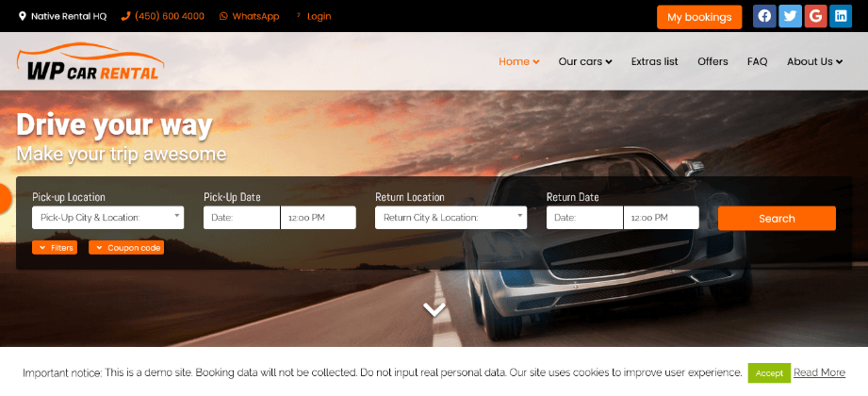Click the orange half-circle tab at left edge

(x=5, y=198)
